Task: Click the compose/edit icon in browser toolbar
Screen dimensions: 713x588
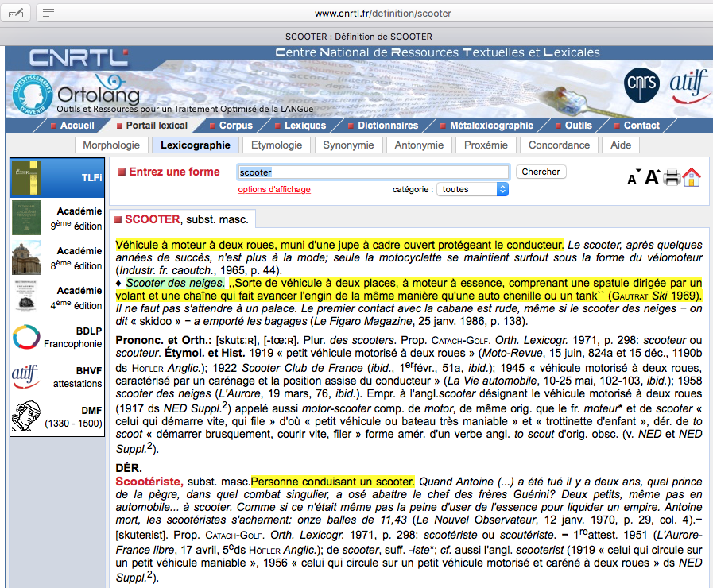Action: 15,14
